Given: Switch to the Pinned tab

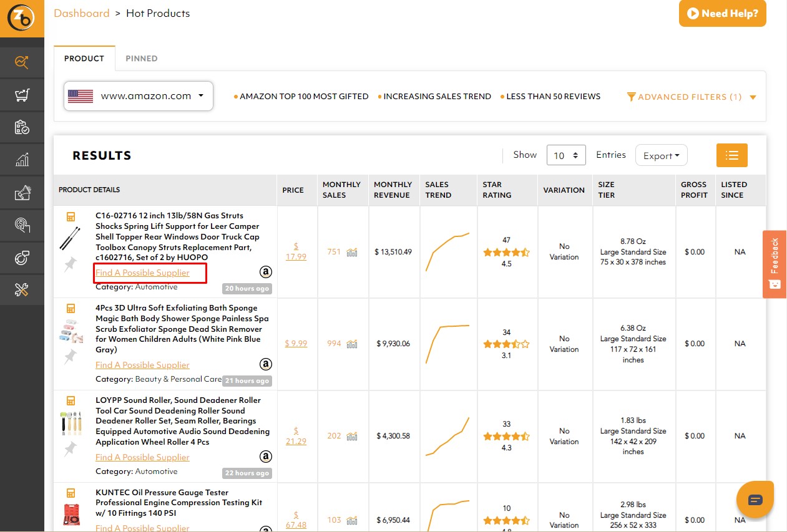Looking at the screenshot, I should (142, 58).
